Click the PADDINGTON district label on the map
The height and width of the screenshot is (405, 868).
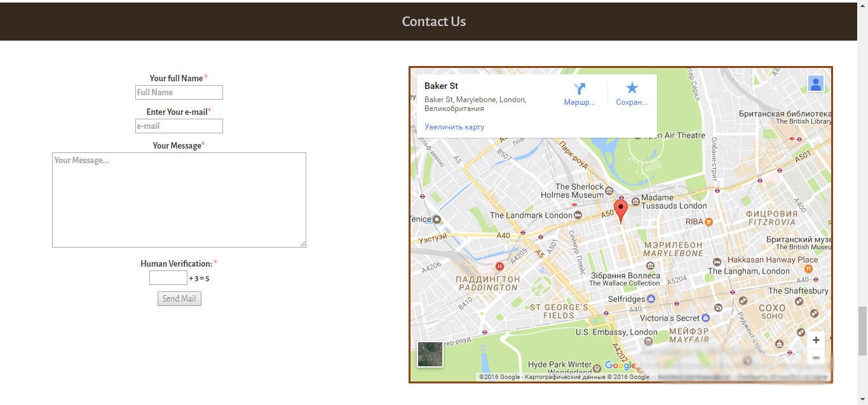click(x=488, y=288)
